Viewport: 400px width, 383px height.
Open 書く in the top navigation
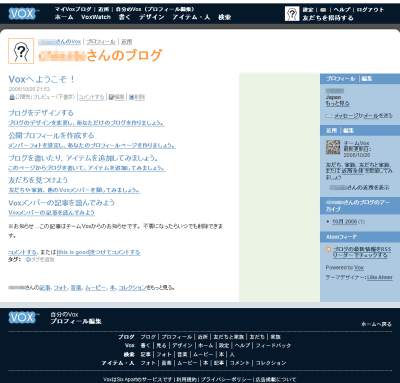[x=125, y=17]
